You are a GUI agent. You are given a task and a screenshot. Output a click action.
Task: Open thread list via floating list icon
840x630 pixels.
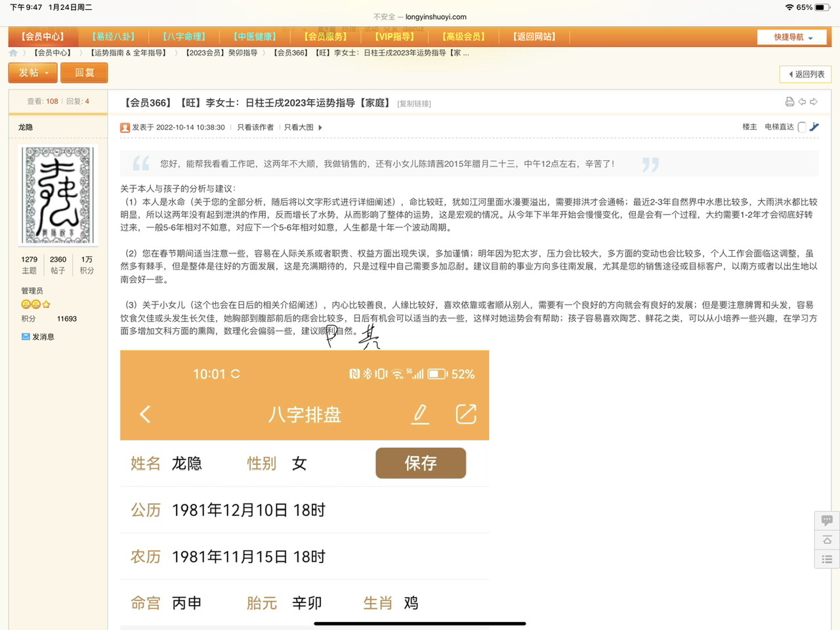827,559
